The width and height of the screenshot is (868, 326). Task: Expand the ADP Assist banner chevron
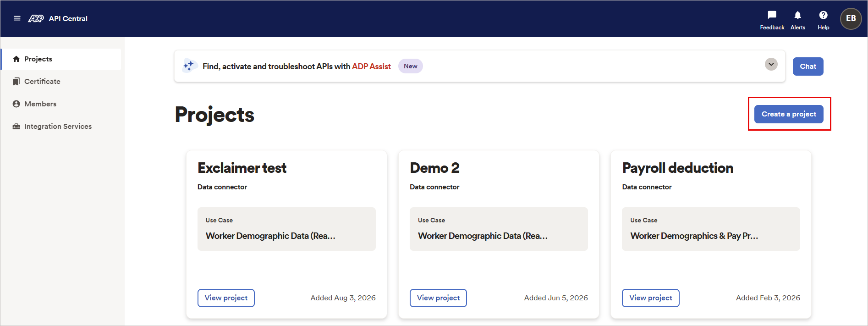[771, 64]
